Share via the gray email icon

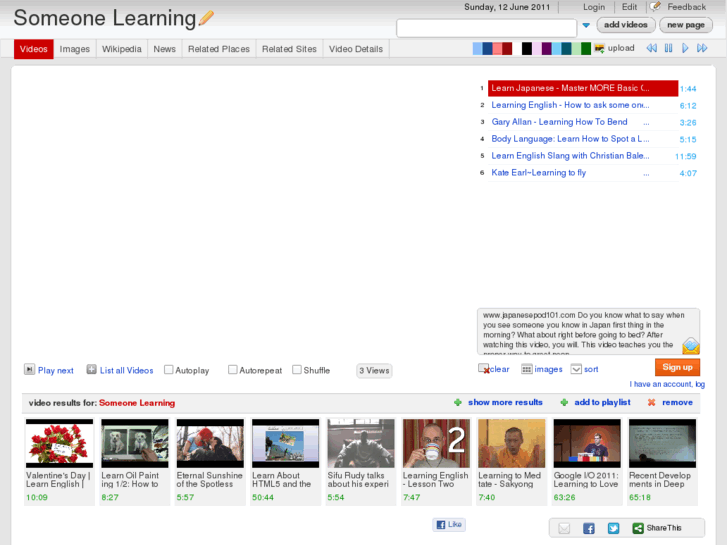coord(564,528)
